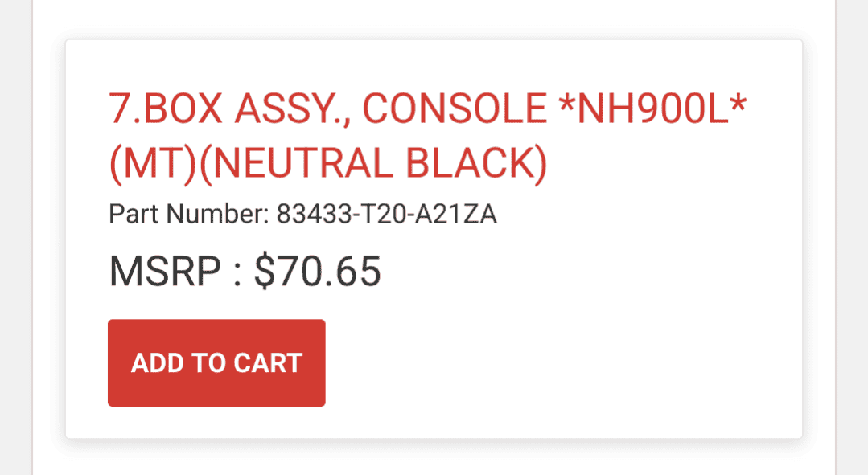Click the $70.65 price

point(317,272)
